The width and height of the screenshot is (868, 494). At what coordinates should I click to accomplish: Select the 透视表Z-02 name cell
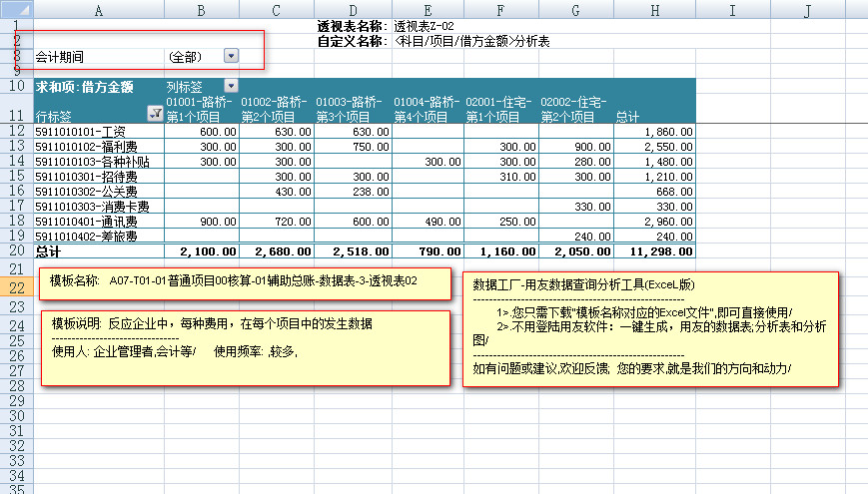pos(426,26)
